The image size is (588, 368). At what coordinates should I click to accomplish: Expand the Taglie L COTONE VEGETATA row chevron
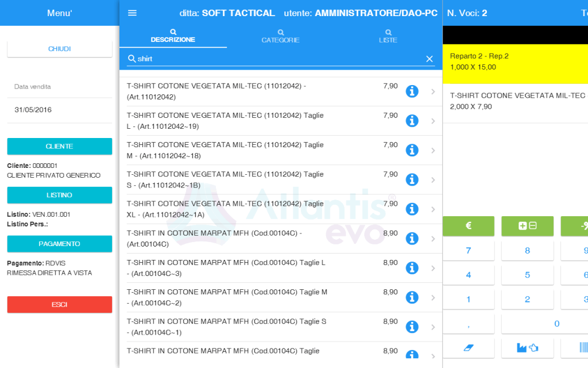point(432,121)
